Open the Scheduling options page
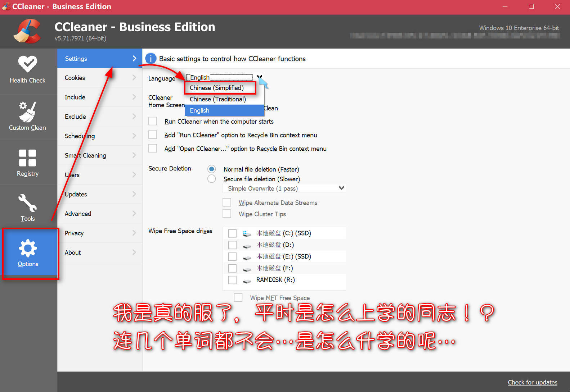This screenshot has width=570, height=392. [100, 136]
